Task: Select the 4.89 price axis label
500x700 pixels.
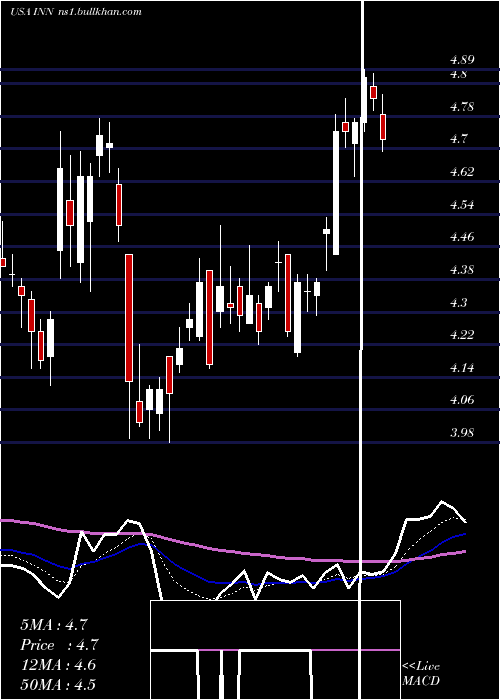Action: click(x=462, y=60)
